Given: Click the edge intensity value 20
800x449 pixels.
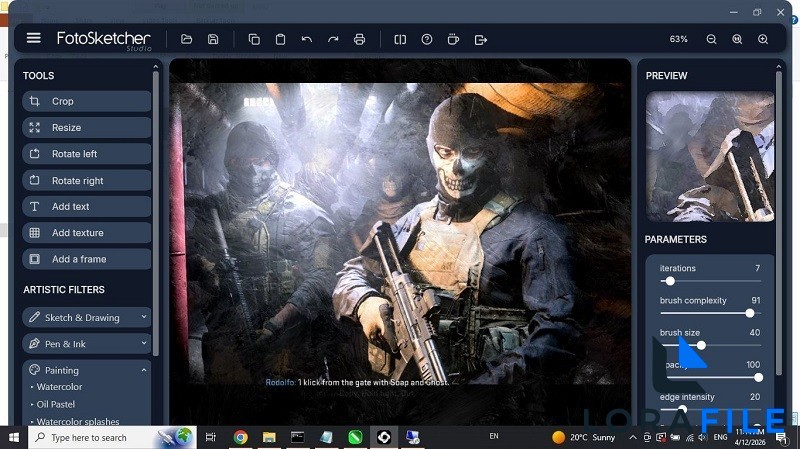Looking at the screenshot, I should [755, 396].
